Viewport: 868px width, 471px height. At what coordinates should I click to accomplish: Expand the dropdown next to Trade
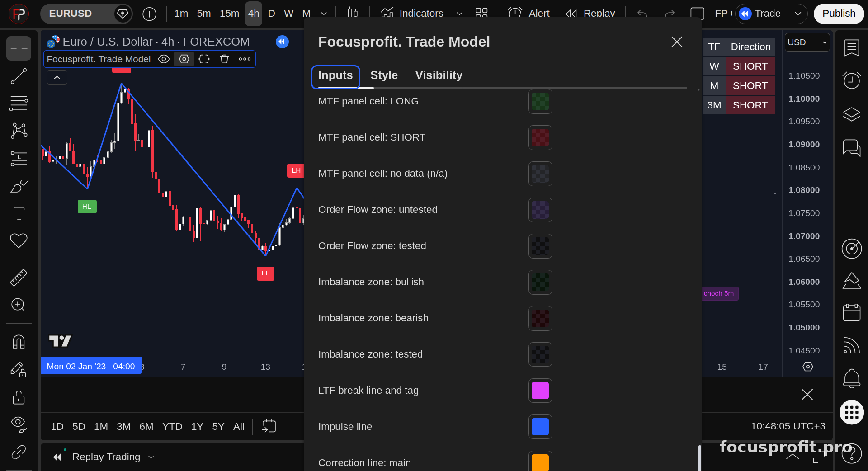pyautogui.click(x=798, y=14)
